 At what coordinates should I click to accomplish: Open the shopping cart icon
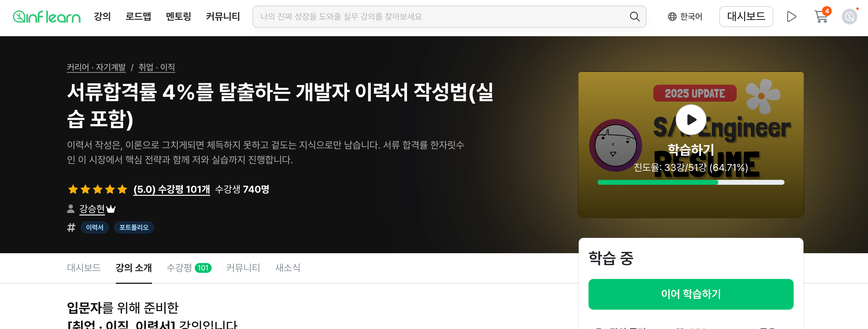pyautogui.click(x=821, y=17)
